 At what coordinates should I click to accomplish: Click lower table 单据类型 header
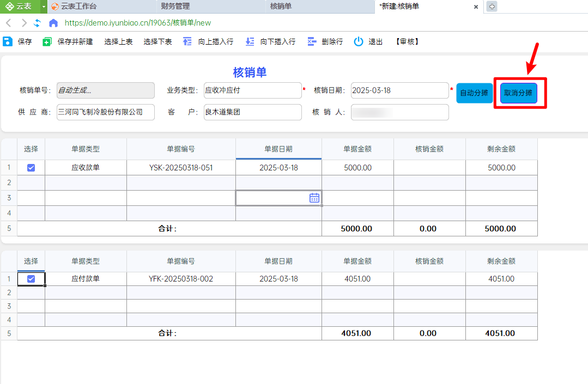(86, 261)
